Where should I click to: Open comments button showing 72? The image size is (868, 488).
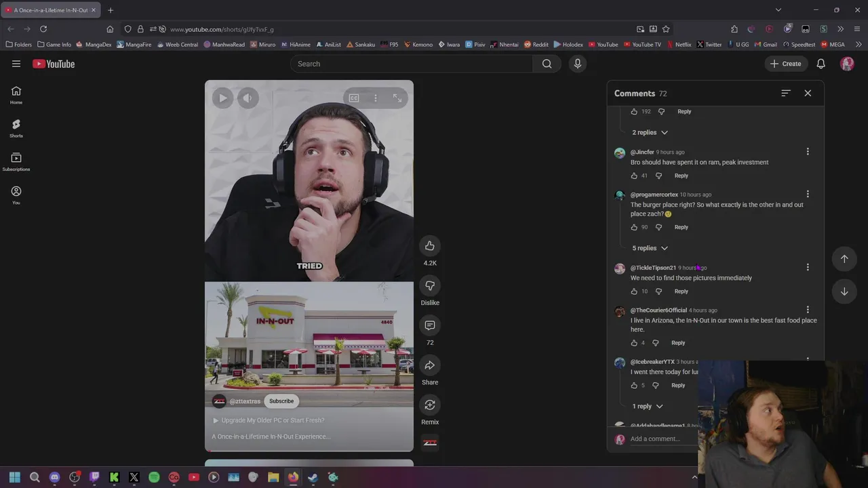(430, 325)
